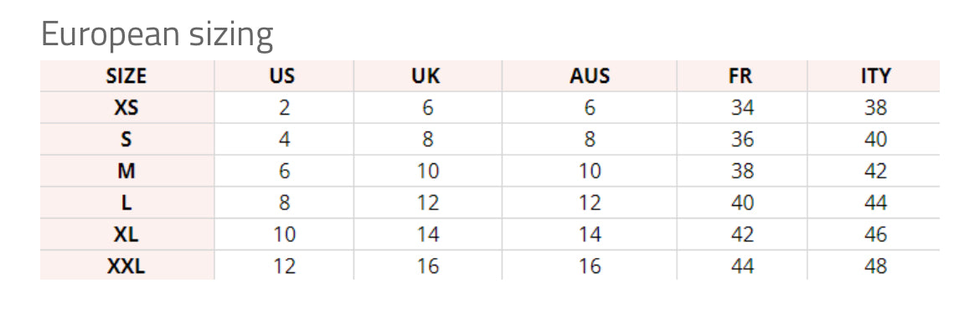Click AUS value 12 in L row
This screenshot has width=980, height=335.
pyautogui.click(x=590, y=204)
